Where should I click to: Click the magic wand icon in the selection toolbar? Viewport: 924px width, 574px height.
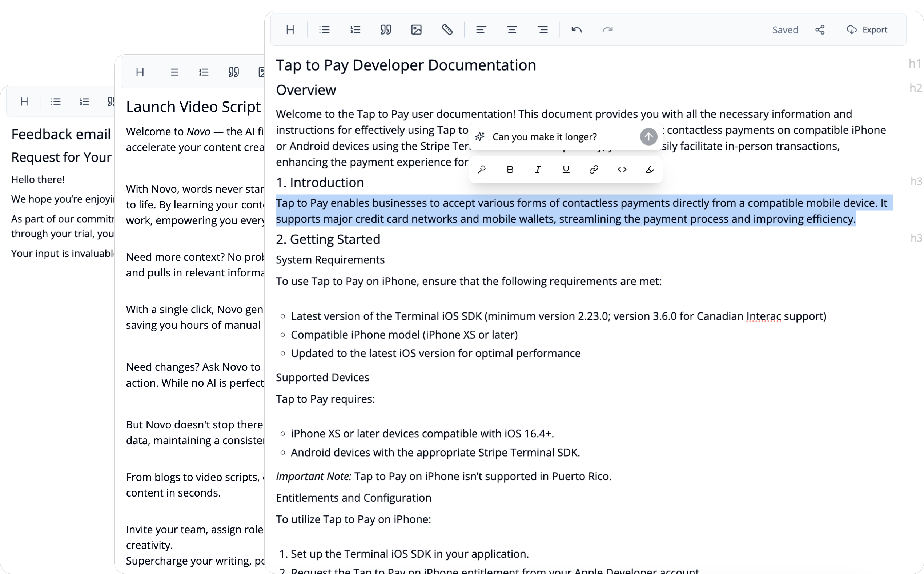[x=482, y=169]
